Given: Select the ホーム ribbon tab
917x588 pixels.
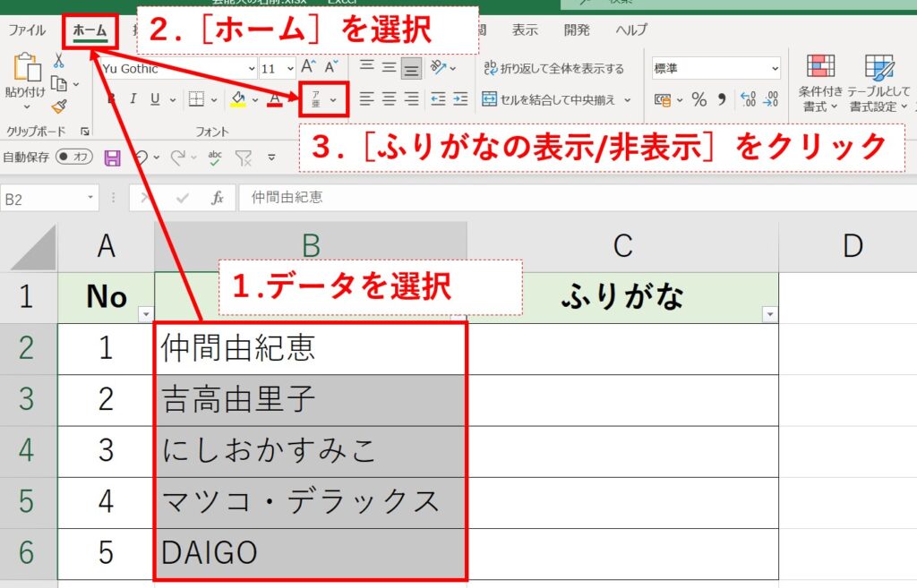Looking at the screenshot, I should click(90, 30).
